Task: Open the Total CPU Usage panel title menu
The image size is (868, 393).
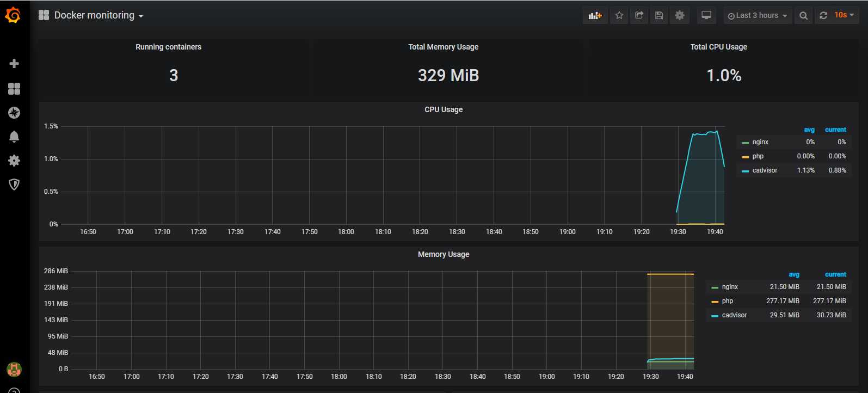Action: pos(718,47)
